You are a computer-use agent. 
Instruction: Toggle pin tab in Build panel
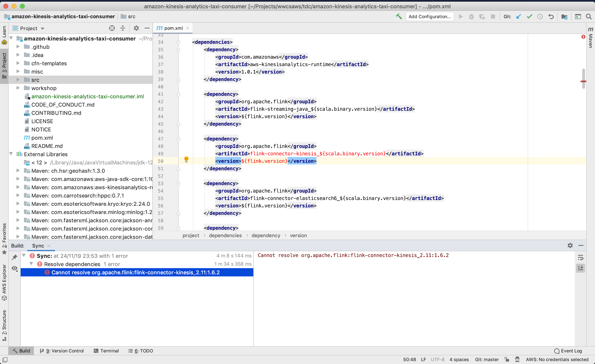(14, 257)
